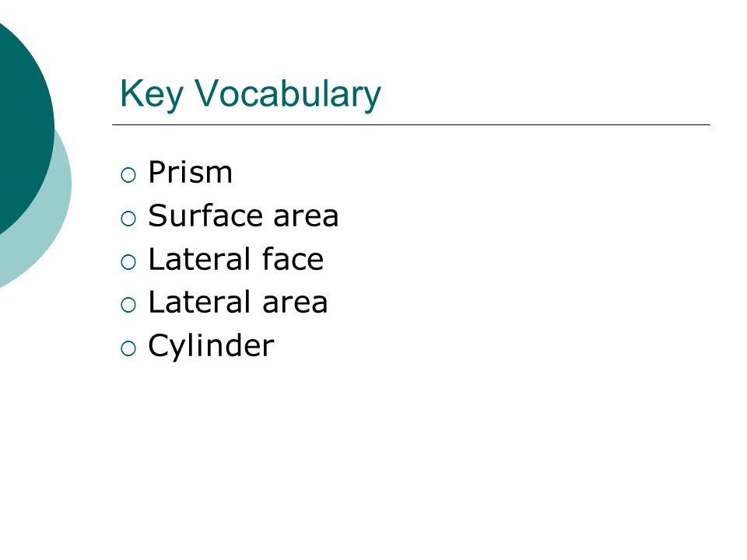Screen dimensions: 747x560
Task: Click the circle bullet beside Lateral face
Action: [x=128, y=262]
